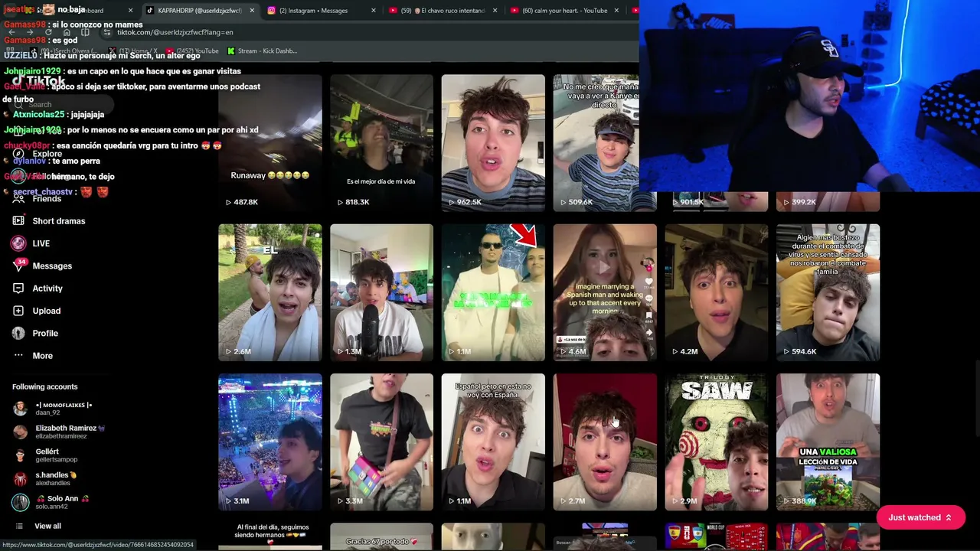Play the towel video with 2.6M views
980x551 pixels.
tap(270, 292)
